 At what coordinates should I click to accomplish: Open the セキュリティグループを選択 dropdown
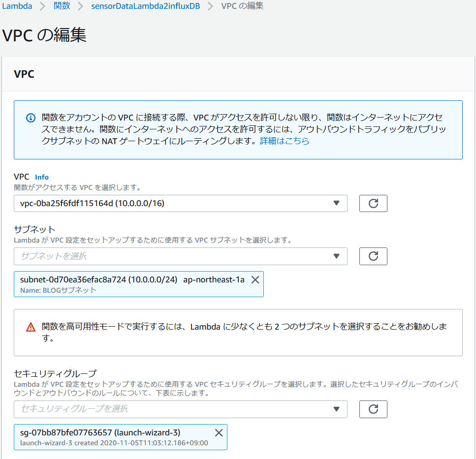tap(180, 409)
